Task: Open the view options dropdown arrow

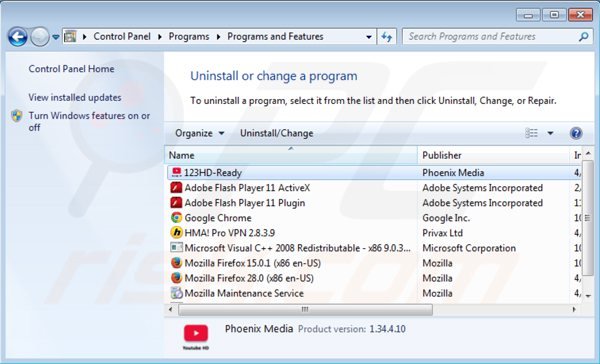Action: 550,133
